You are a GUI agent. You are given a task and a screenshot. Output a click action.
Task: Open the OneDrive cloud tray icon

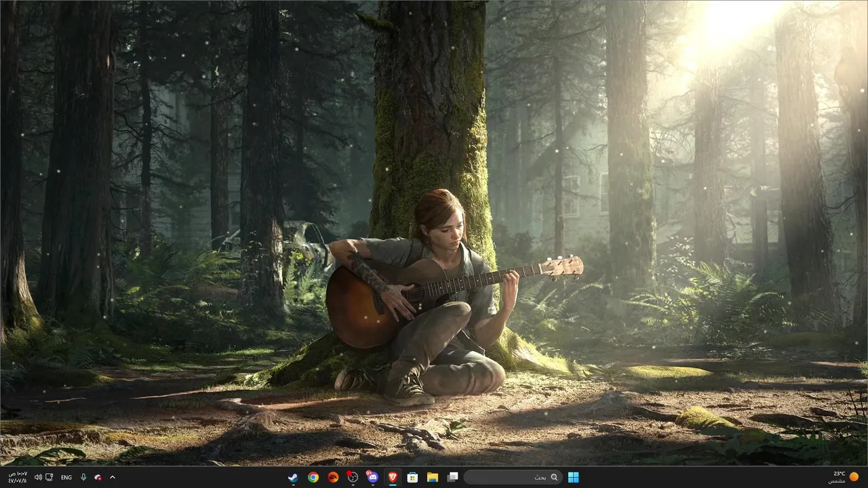point(98,477)
